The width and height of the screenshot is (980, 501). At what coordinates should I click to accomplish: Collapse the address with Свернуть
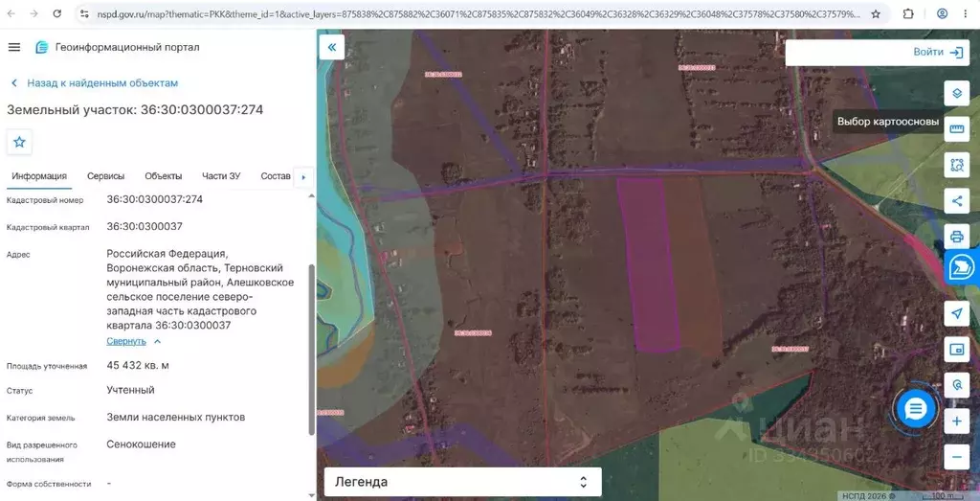click(x=134, y=342)
